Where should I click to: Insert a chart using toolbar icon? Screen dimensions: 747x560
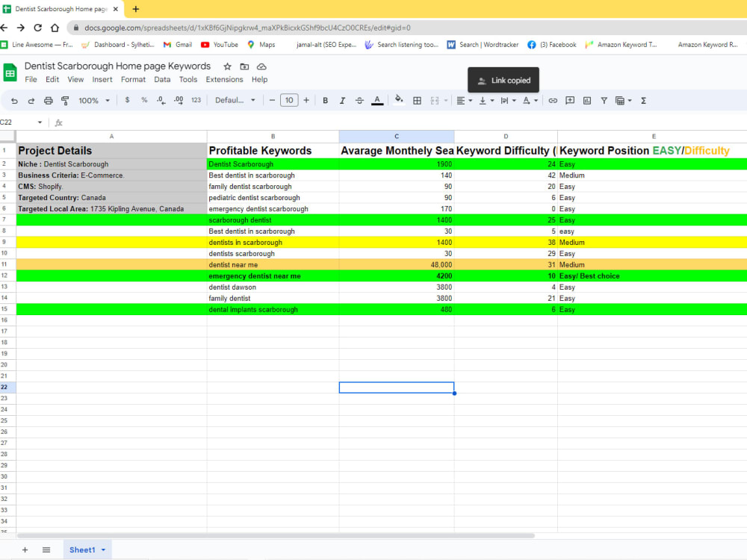pyautogui.click(x=587, y=101)
